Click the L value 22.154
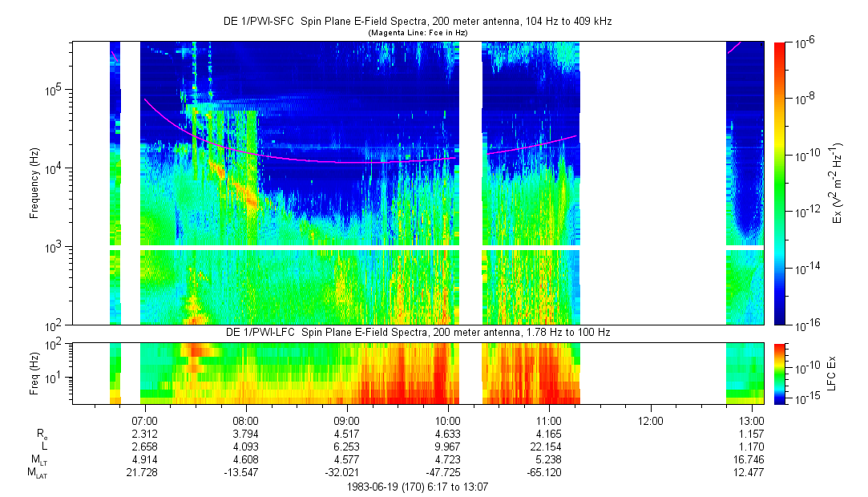 pos(547,446)
